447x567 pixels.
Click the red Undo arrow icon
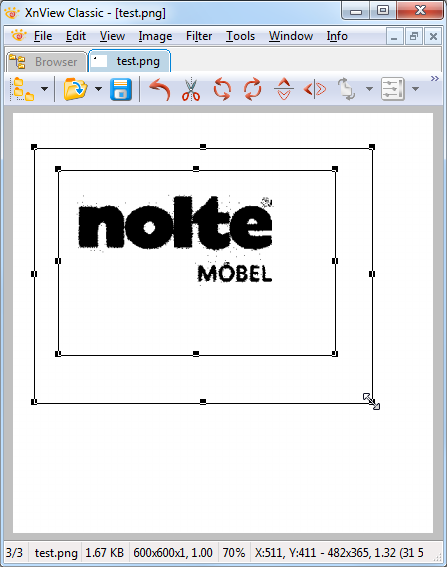[159, 89]
